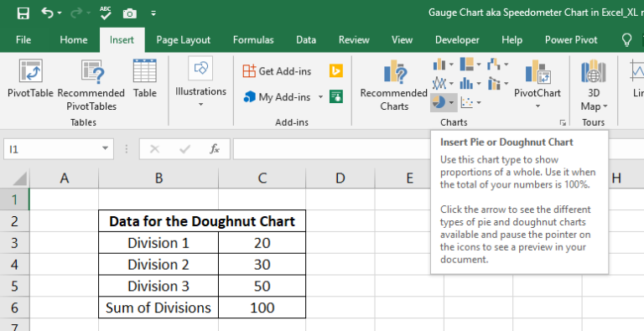Switch to the Formulas tab

tap(253, 40)
